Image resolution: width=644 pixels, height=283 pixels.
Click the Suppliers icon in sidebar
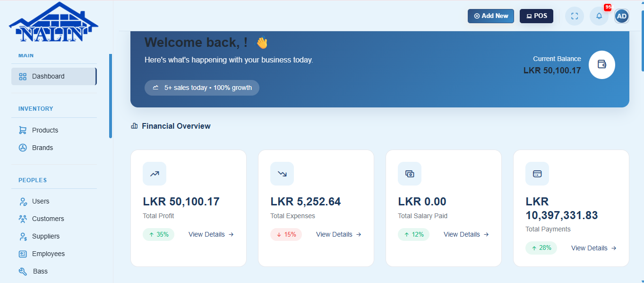(23, 236)
